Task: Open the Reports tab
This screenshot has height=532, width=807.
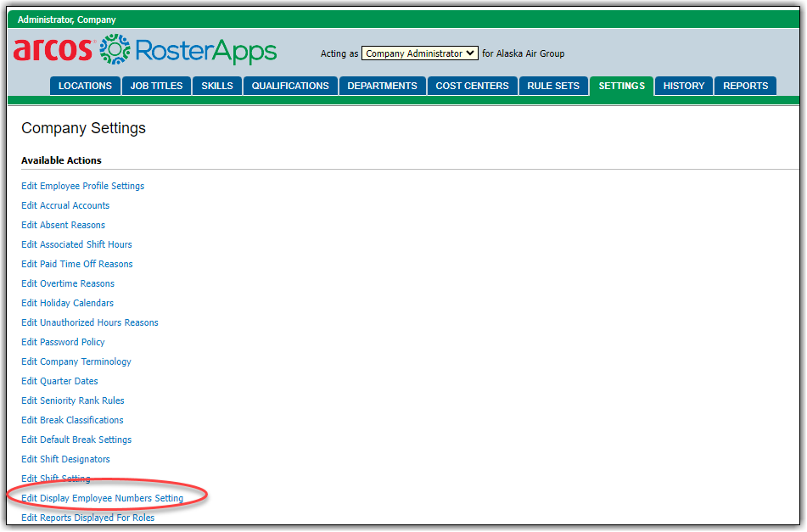Action: (745, 86)
